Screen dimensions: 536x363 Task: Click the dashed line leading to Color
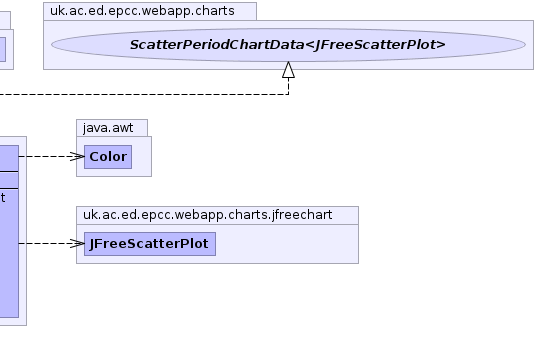tap(44, 157)
